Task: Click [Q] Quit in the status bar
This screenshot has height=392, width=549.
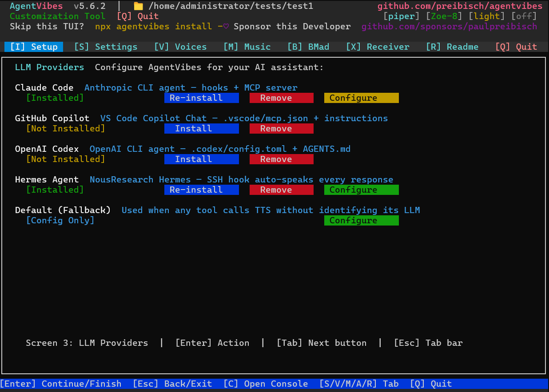Action: point(431,384)
